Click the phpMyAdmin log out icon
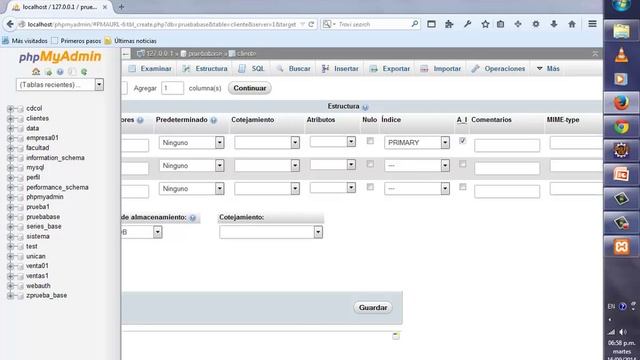640x360 pixels. pos(48,72)
